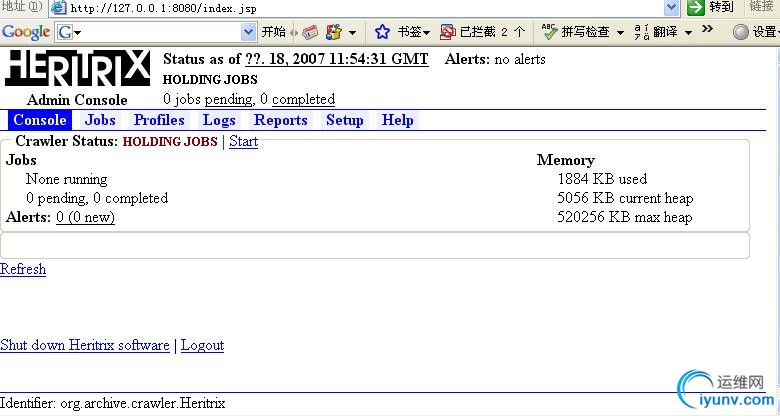Click the red tag toolbar icon
Viewport: 780px width, 416px height.
tap(310, 33)
